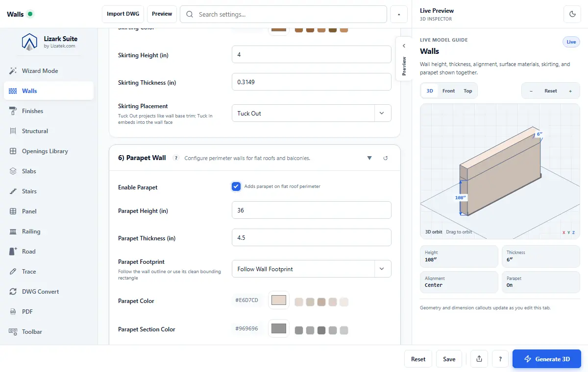Click the Parapet On info card
Screen dimensions: 588x372
(x=541, y=282)
